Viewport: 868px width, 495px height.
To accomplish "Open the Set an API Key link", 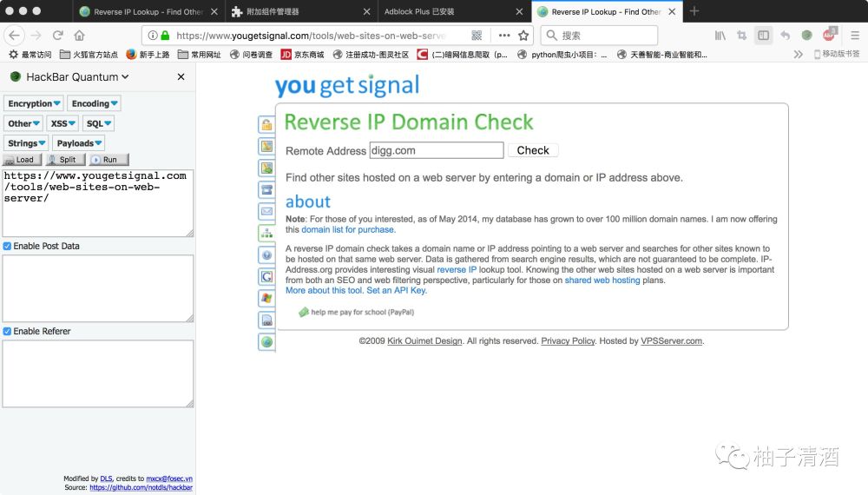I will coord(395,290).
